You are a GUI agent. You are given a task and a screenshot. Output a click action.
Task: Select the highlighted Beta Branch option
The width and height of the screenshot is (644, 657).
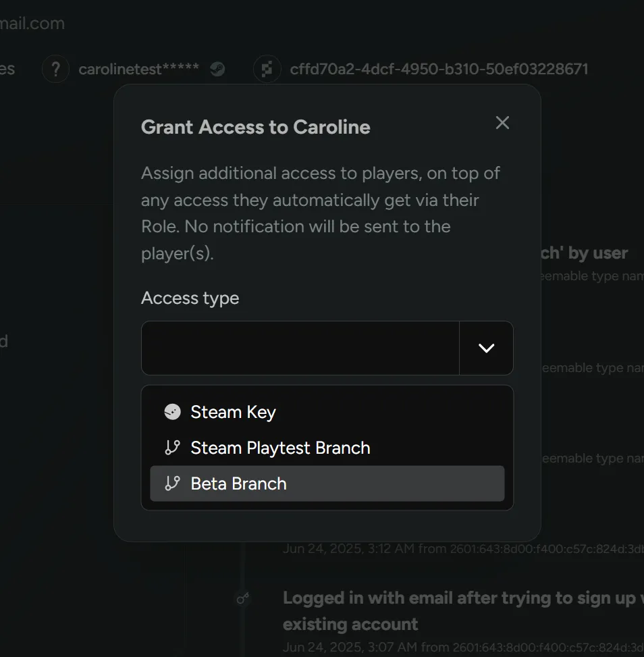[x=238, y=483]
